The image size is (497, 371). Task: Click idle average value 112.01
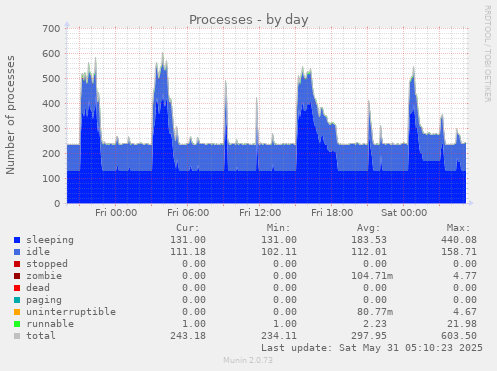coord(369,252)
